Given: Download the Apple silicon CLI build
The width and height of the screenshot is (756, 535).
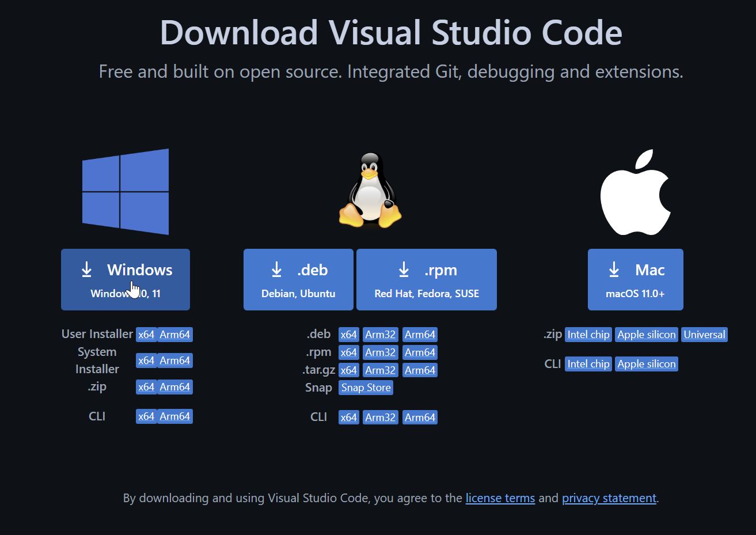Looking at the screenshot, I should click(x=646, y=363).
